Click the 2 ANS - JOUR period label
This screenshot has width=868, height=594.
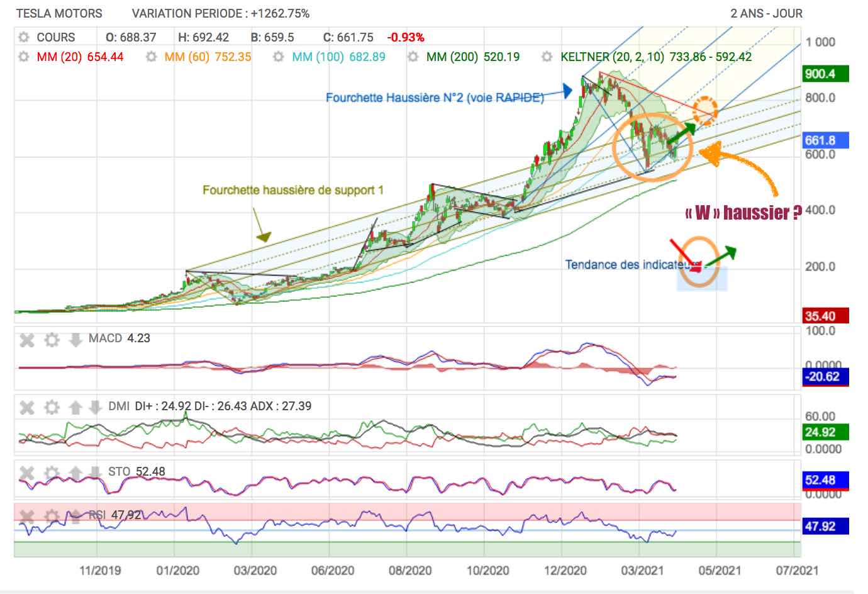pyautogui.click(x=766, y=13)
